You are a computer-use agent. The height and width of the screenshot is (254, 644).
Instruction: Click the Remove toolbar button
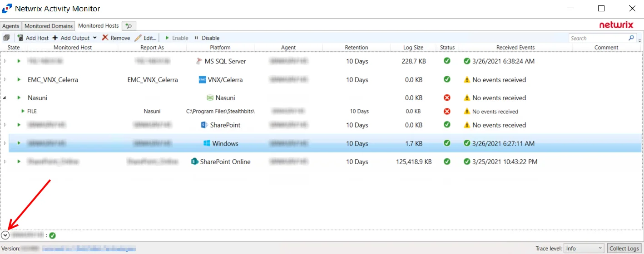pyautogui.click(x=116, y=38)
